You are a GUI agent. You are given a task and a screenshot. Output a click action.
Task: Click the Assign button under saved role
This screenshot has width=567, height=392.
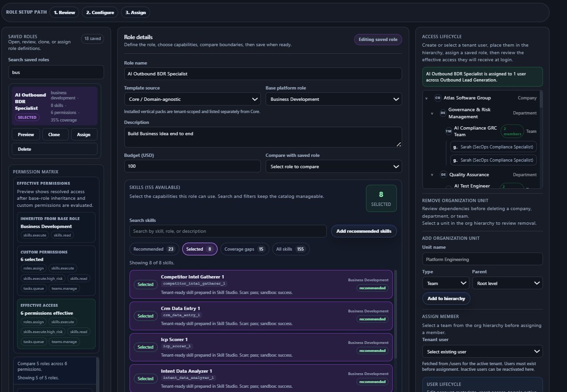pos(84,134)
